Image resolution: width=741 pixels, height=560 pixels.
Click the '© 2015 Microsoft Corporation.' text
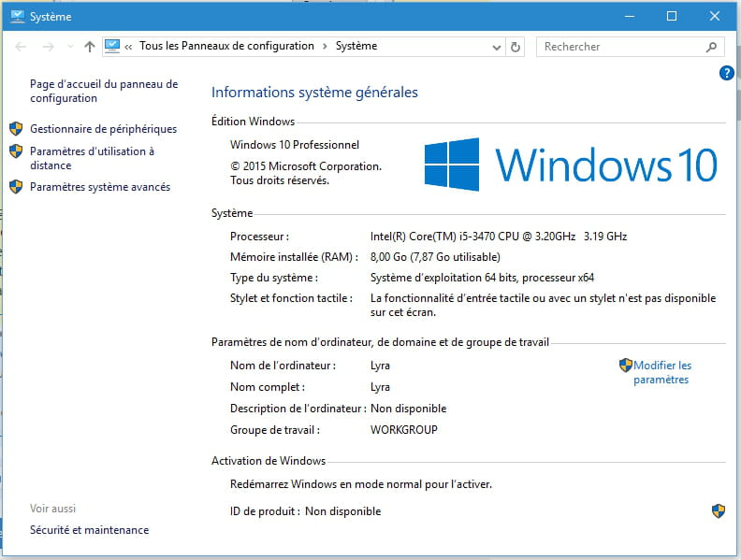point(306,166)
